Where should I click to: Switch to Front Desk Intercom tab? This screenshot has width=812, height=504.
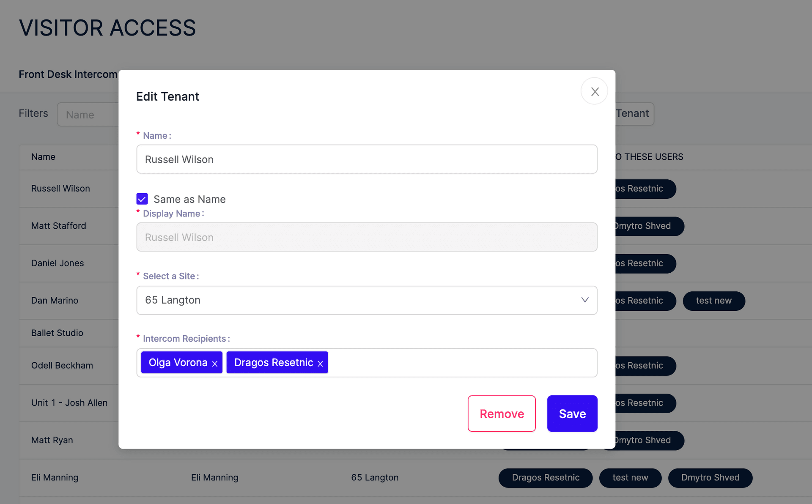68,74
